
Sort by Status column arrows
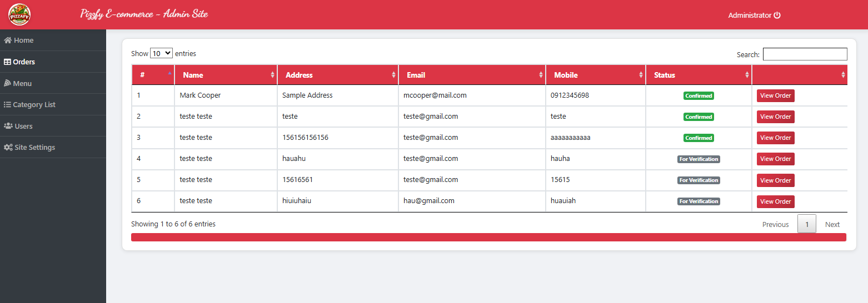(747, 75)
